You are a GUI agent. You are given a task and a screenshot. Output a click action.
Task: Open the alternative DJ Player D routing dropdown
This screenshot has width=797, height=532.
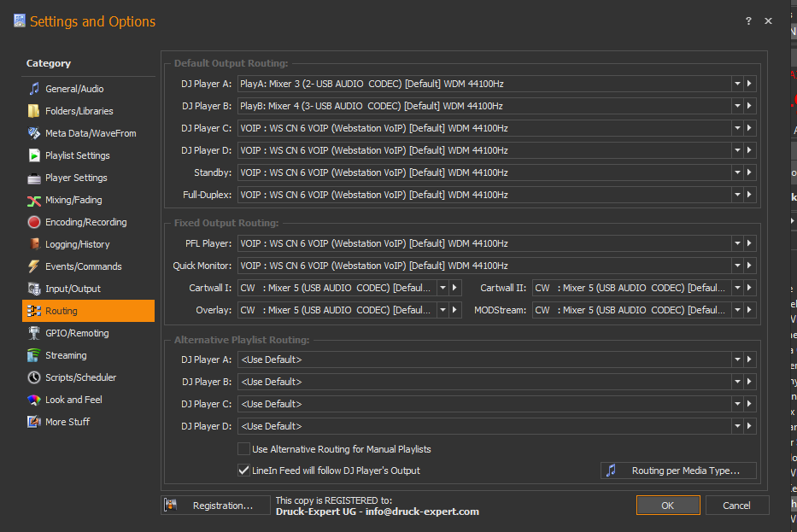pos(737,426)
